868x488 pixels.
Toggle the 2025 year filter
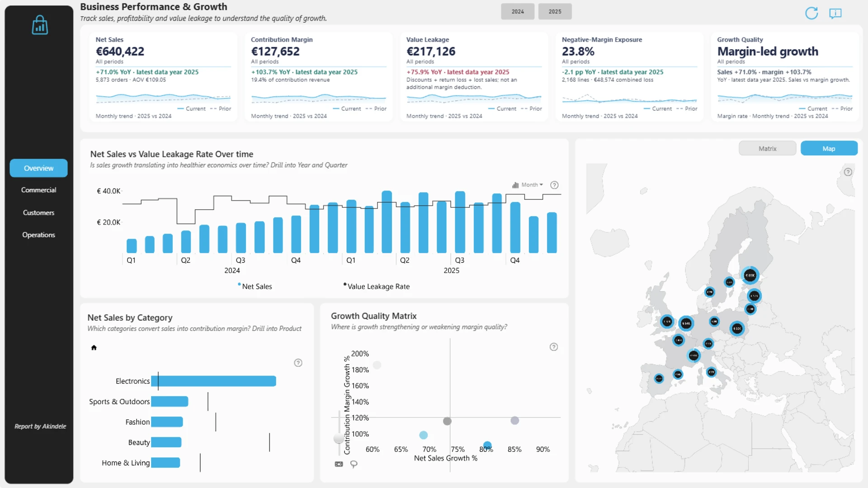coord(555,11)
